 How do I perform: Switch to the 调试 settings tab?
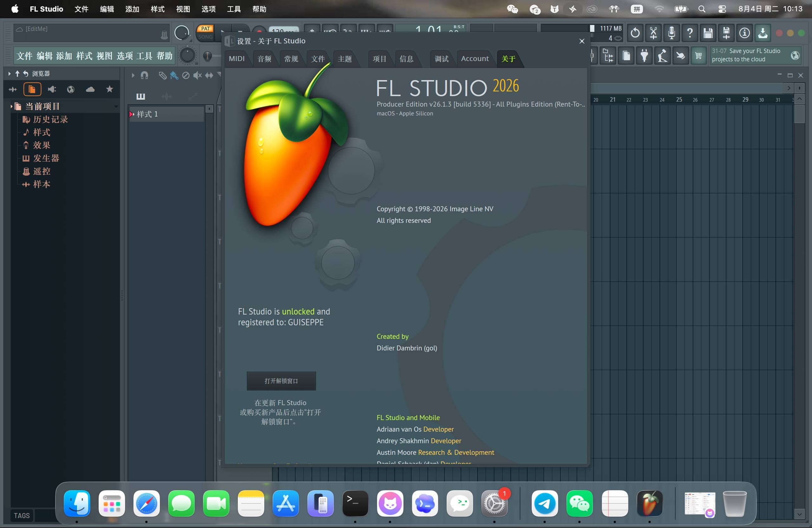[x=442, y=59]
